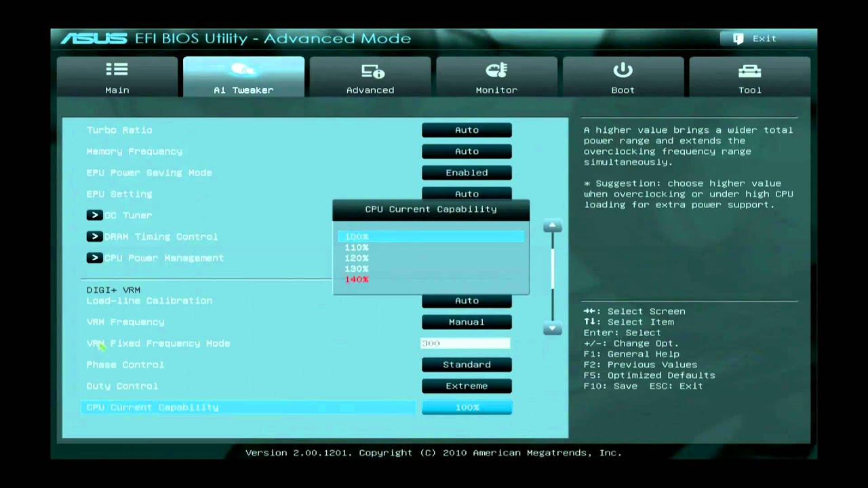Click the F10: Save ESC: Exit hint

[x=643, y=386]
